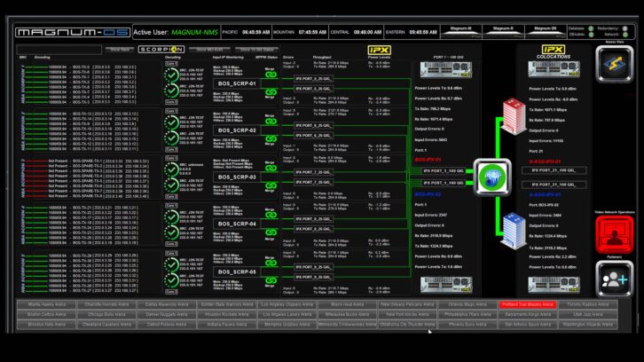Open the Partners people icon
644x362 pixels.
(614, 279)
